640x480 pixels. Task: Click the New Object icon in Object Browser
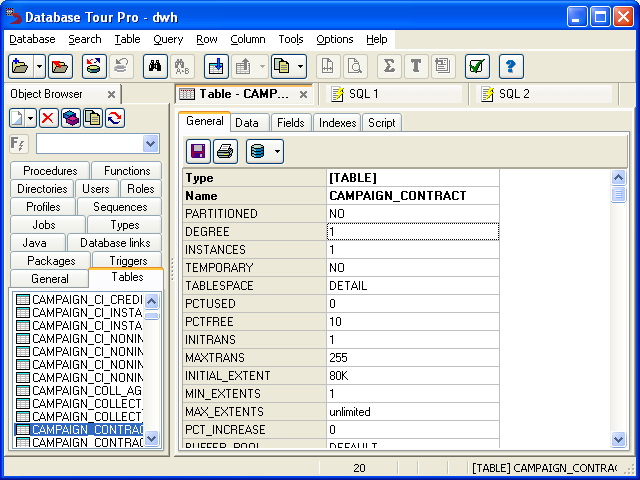(18, 118)
